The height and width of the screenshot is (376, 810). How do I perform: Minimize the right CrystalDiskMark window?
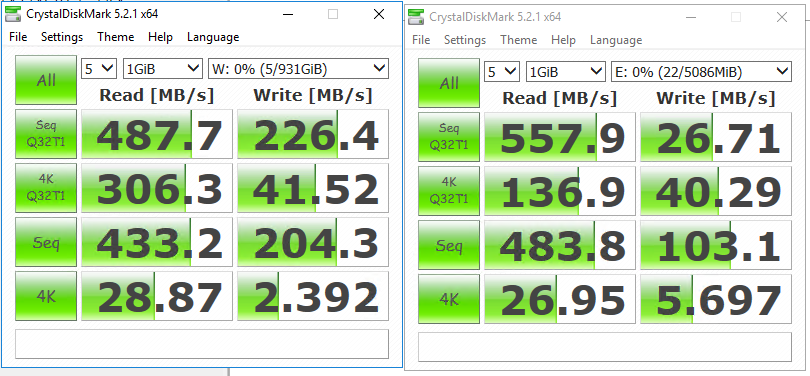tap(691, 18)
